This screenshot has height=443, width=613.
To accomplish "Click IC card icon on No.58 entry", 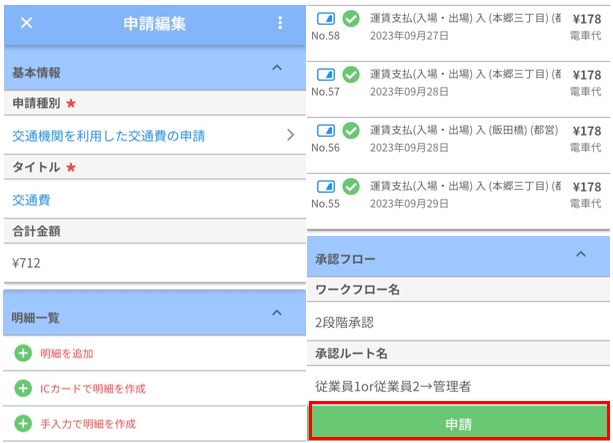I will (326, 17).
